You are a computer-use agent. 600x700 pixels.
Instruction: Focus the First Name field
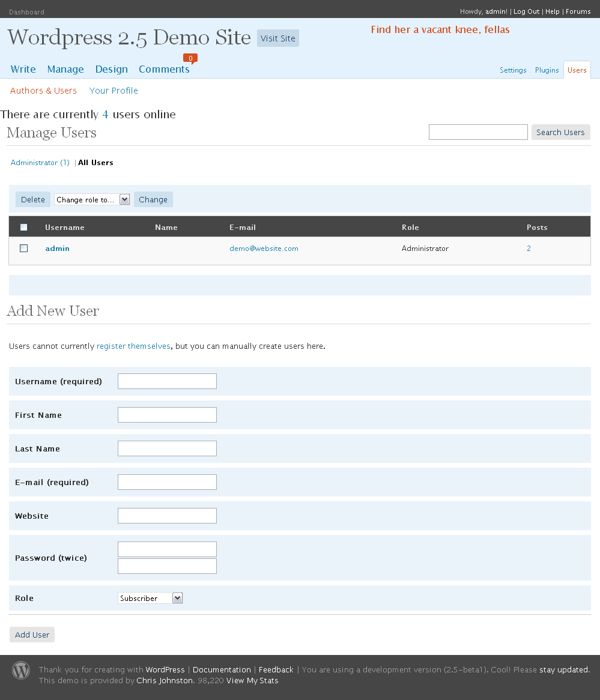(167, 415)
